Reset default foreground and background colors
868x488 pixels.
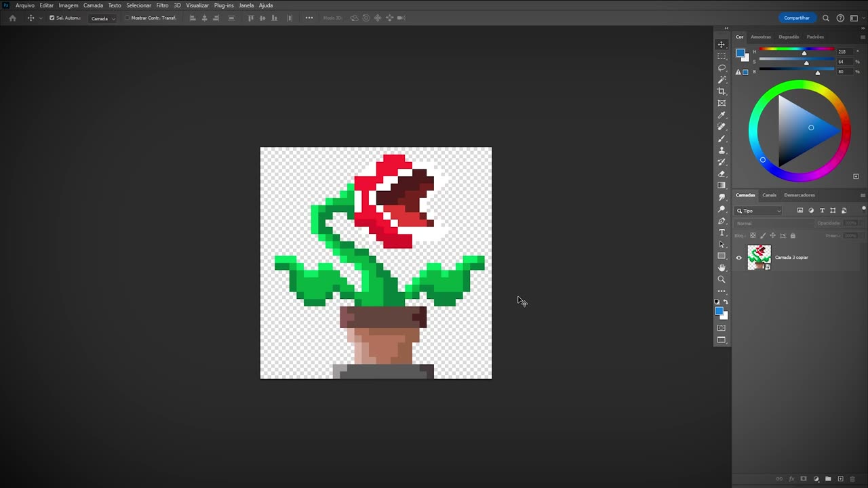tap(717, 302)
